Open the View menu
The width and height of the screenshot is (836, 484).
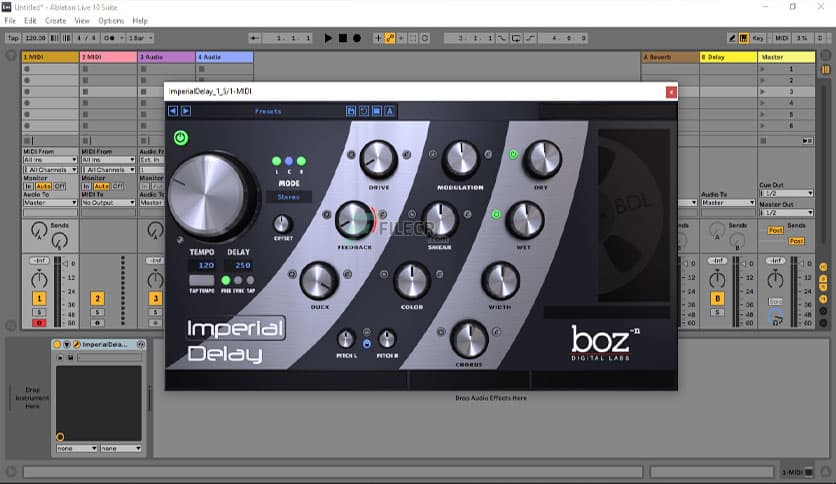pos(82,21)
